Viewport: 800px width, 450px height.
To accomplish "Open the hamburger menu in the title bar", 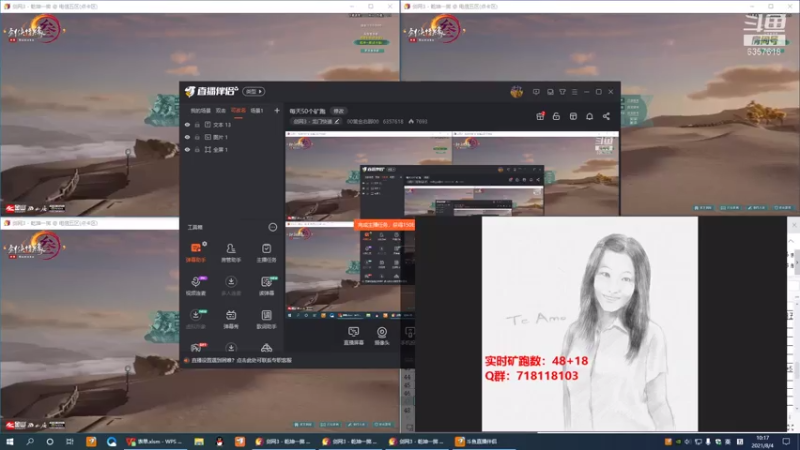I will (x=574, y=92).
